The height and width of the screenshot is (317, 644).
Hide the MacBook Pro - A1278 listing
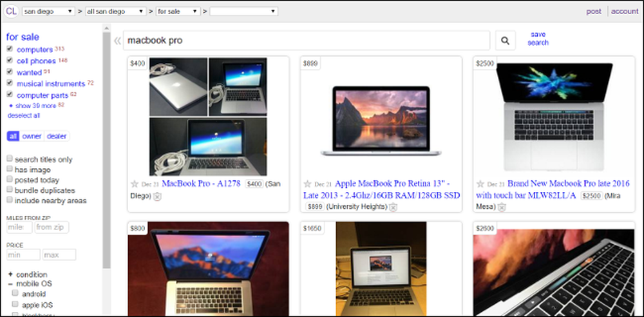[x=157, y=197]
